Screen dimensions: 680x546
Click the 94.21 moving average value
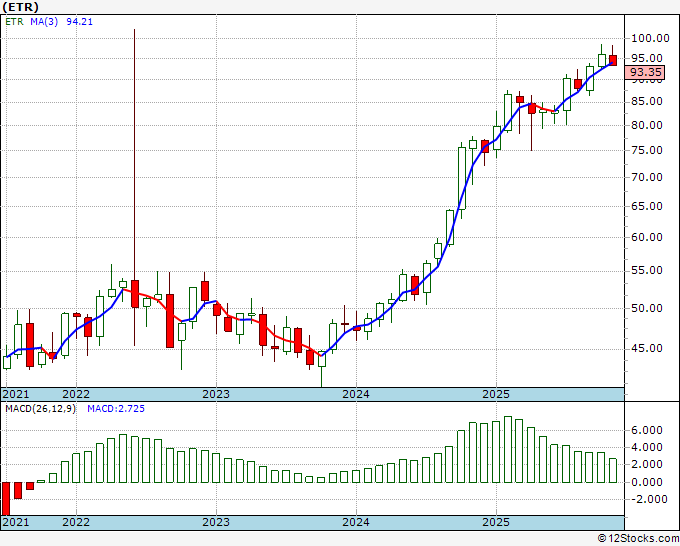coord(79,22)
